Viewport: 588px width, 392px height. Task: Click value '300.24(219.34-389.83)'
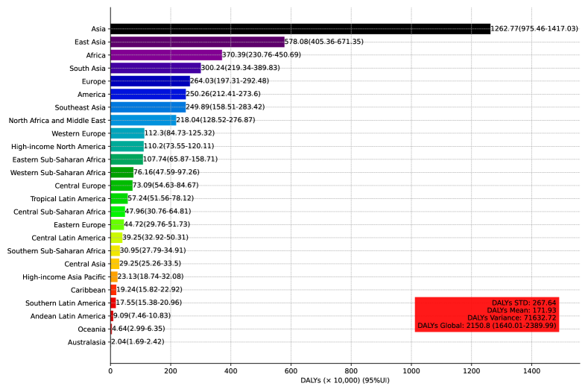coord(241,68)
